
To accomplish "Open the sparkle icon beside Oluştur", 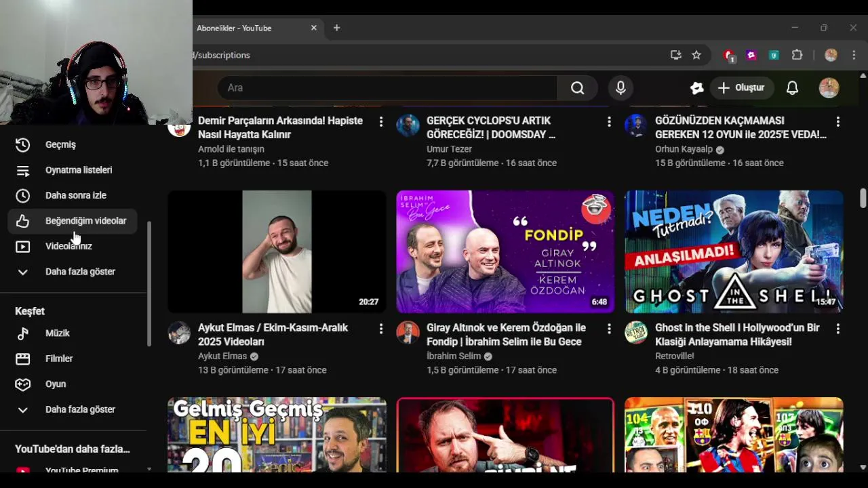I will pyautogui.click(x=696, y=87).
